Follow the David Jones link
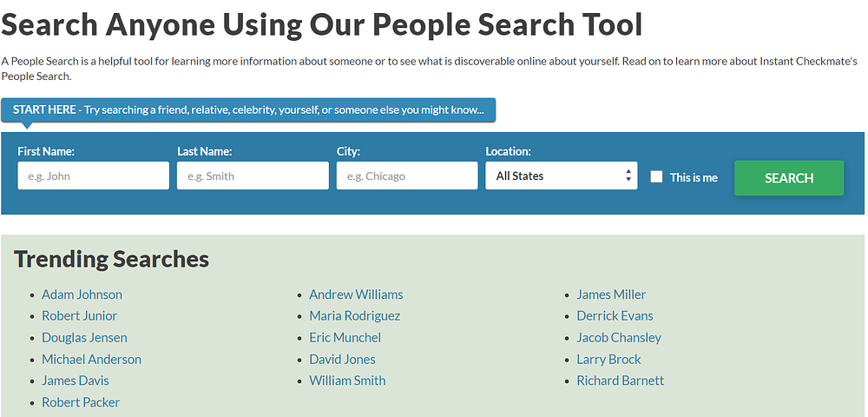This screenshot has height=417, width=868. [x=342, y=359]
